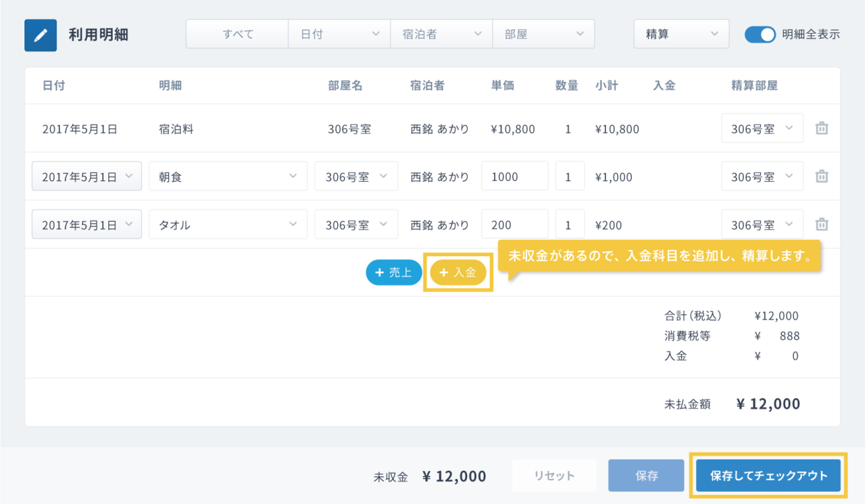Add a sales item with ＋売上 button
Viewport: 865px width, 504px height.
tap(393, 272)
